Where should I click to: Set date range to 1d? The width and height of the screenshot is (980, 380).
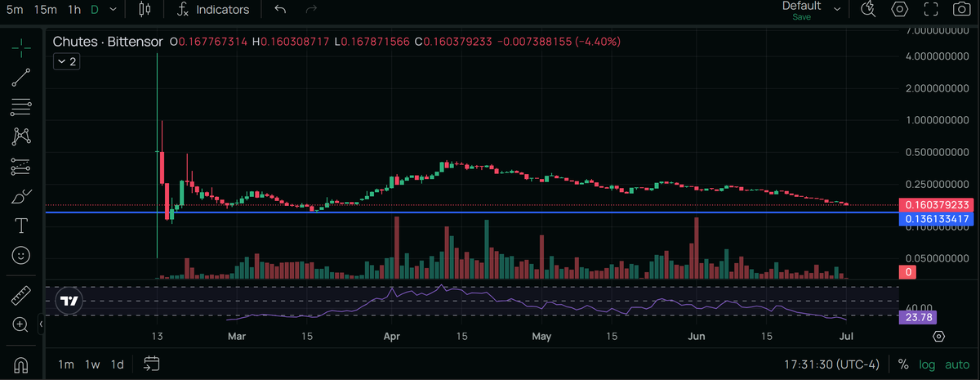coord(118,364)
